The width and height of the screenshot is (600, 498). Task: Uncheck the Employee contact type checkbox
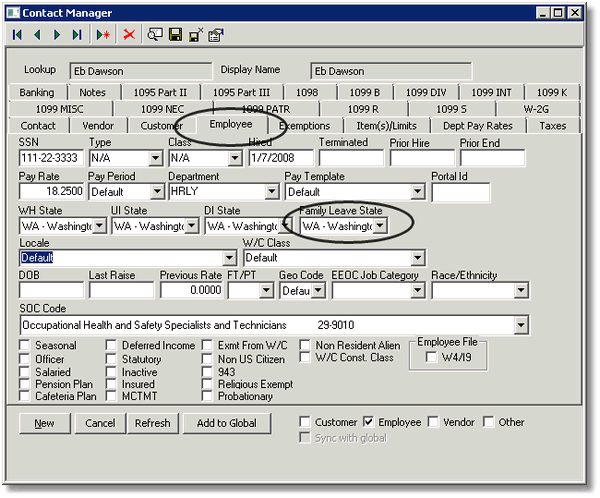click(368, 422)
